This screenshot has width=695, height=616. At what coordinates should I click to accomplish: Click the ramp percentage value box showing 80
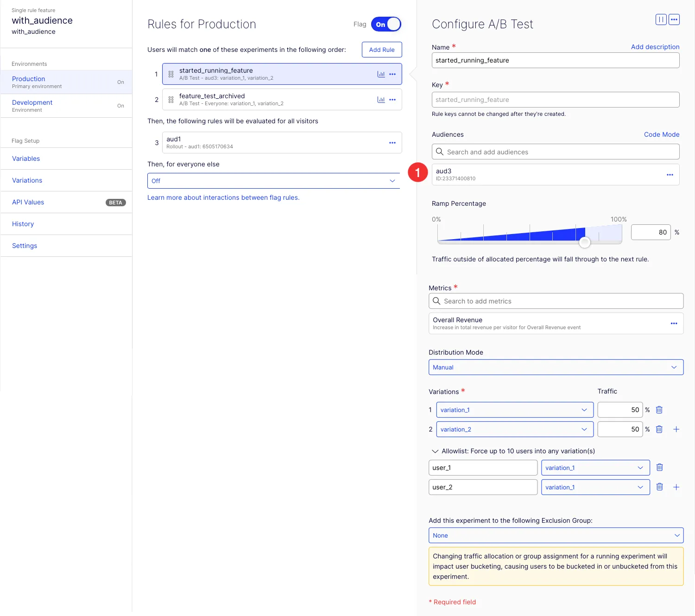point(651,232)
